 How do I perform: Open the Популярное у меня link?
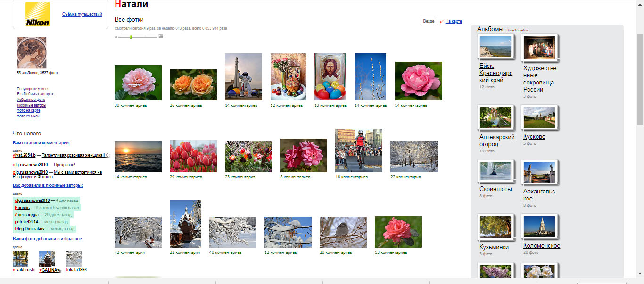[33, 89]
